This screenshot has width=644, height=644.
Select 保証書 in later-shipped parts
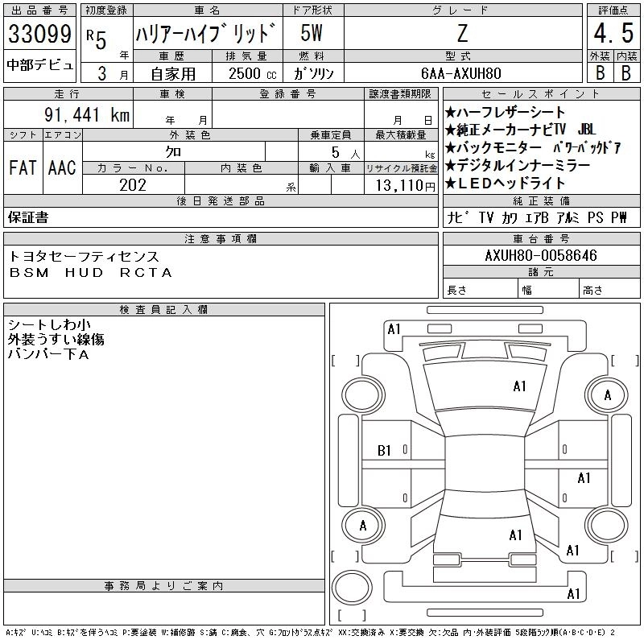(28, 217)
